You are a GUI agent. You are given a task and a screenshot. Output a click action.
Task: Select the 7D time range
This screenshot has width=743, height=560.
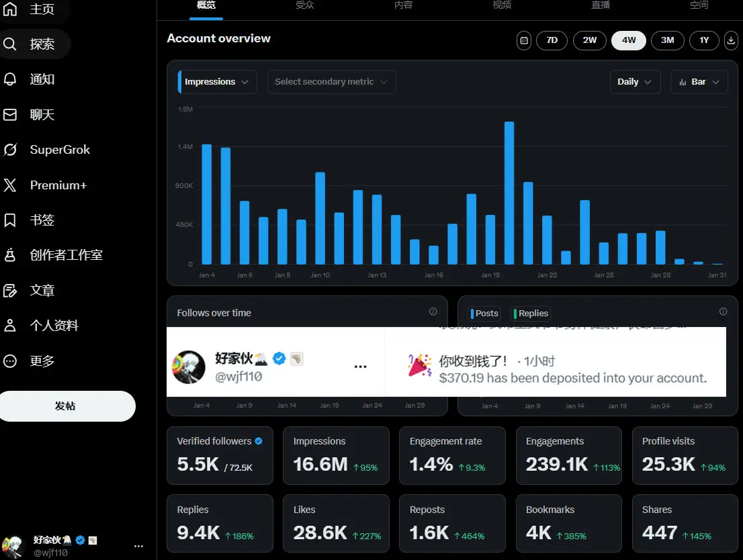(552, 40)
